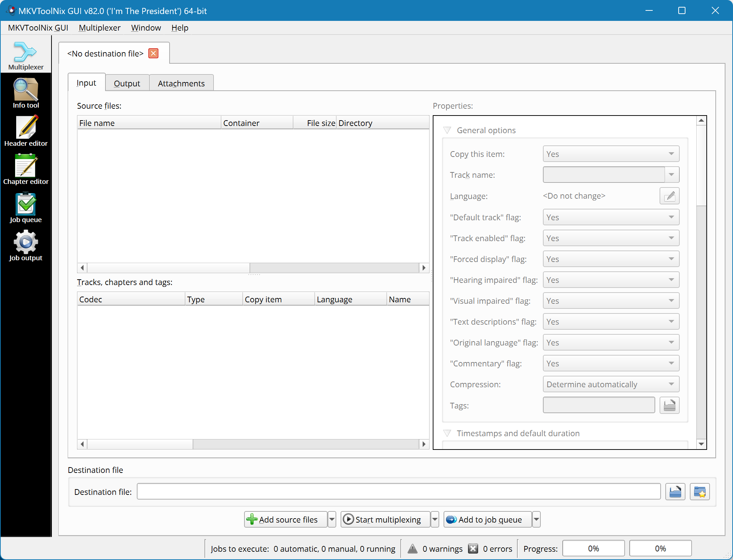
Task: Toggle the Commentary flag setting
Action: 609,363
